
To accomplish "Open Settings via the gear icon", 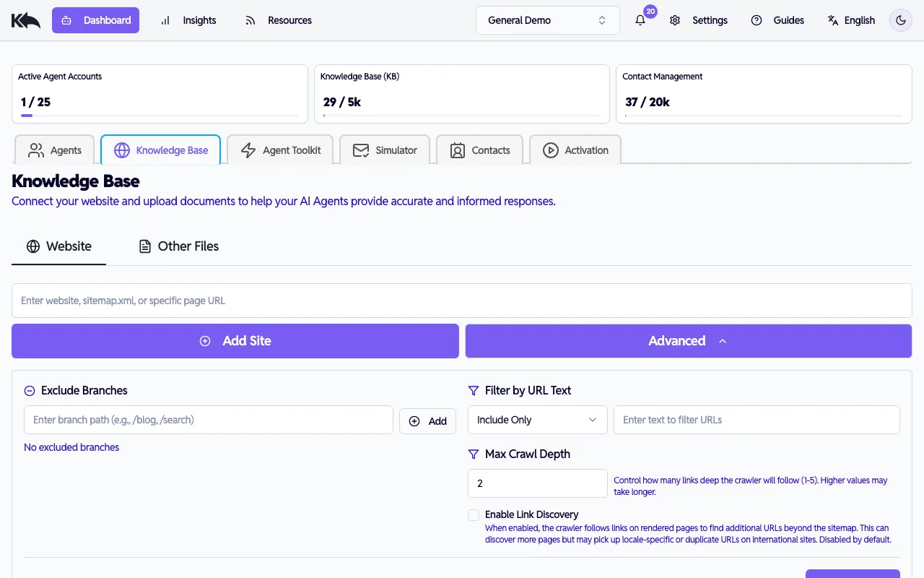I will [675, 20].
